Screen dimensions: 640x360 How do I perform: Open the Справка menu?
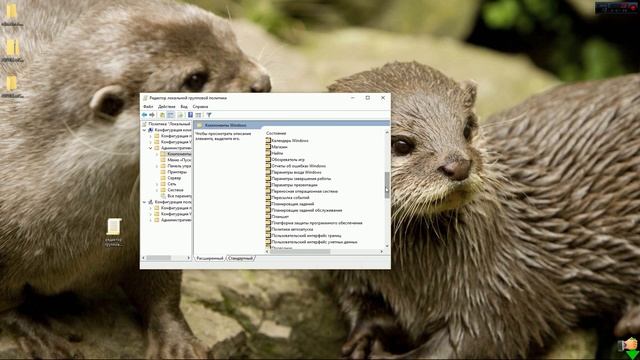click(x=200, y=107)
